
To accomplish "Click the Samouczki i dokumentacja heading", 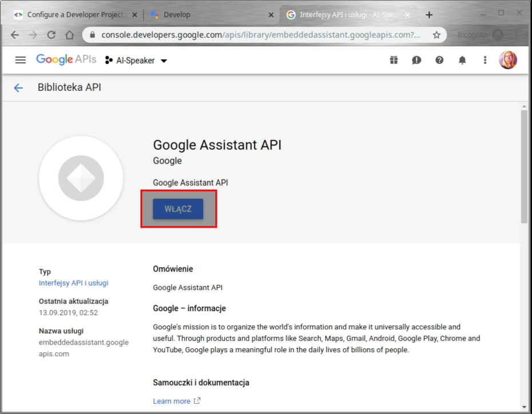I will pos(201,383).
